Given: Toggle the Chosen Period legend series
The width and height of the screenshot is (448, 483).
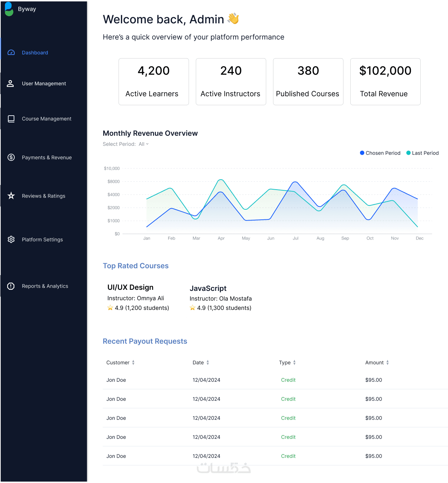Looking at the screenshot, I should click(380, 153).
